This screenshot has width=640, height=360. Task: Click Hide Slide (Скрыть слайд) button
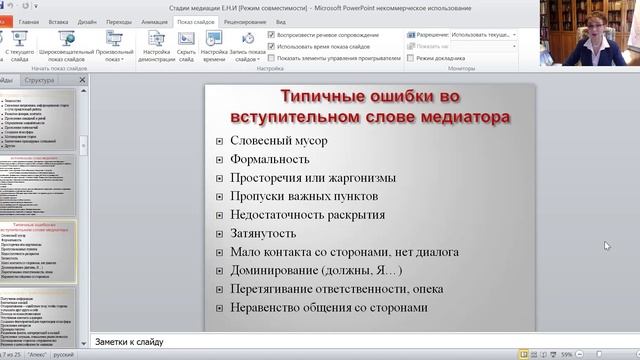click(x=186, y=46)
